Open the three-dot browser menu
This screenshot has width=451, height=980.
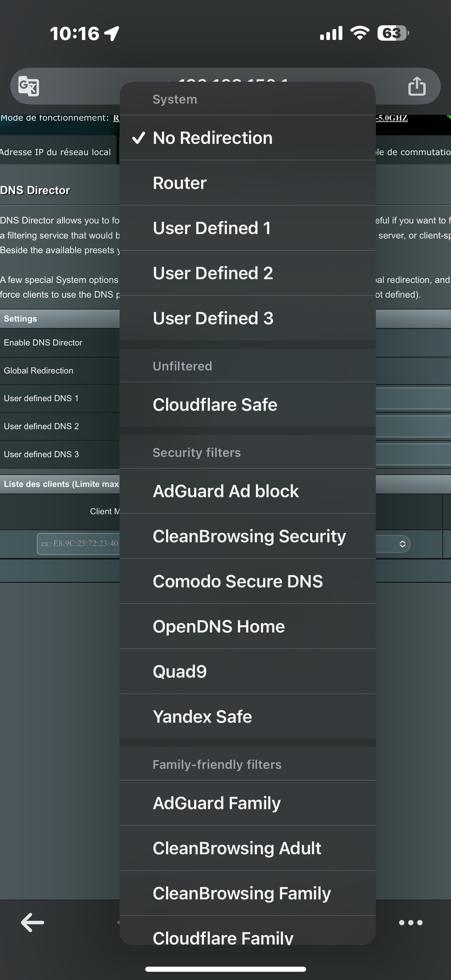(x=411, y=923)
